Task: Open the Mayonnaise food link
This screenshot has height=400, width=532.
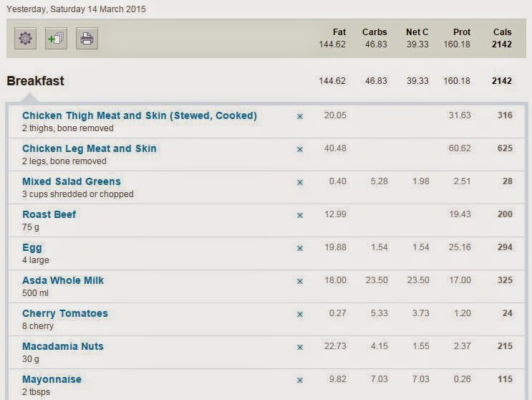Action: (x=52, y=379)
